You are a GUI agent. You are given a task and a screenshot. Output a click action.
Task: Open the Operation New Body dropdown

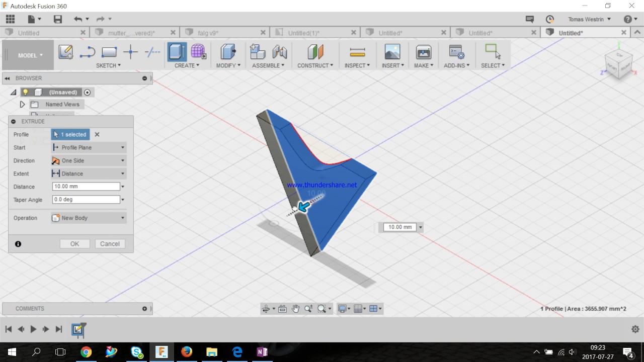click(89, 218)
